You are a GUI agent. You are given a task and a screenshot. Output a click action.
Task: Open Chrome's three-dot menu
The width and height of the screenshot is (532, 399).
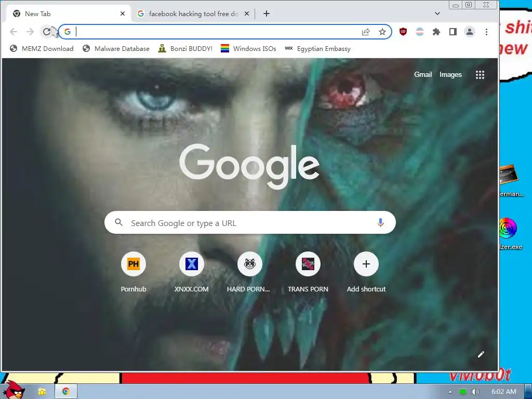(x=486, y=32)
